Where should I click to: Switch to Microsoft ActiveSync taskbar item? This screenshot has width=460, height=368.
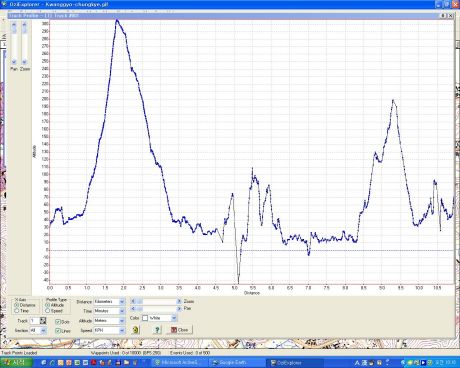pos(179,362)
